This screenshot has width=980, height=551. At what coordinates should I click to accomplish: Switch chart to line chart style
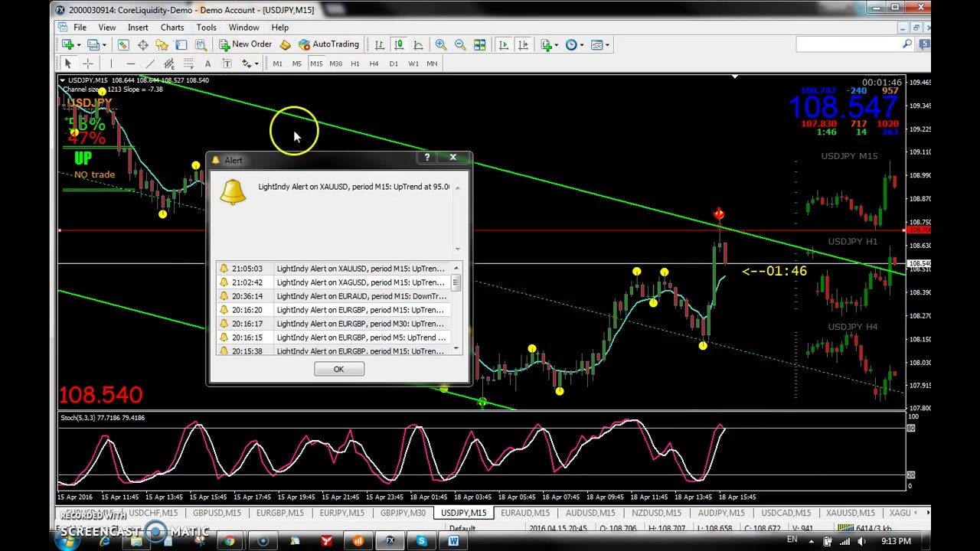point(418,45)
